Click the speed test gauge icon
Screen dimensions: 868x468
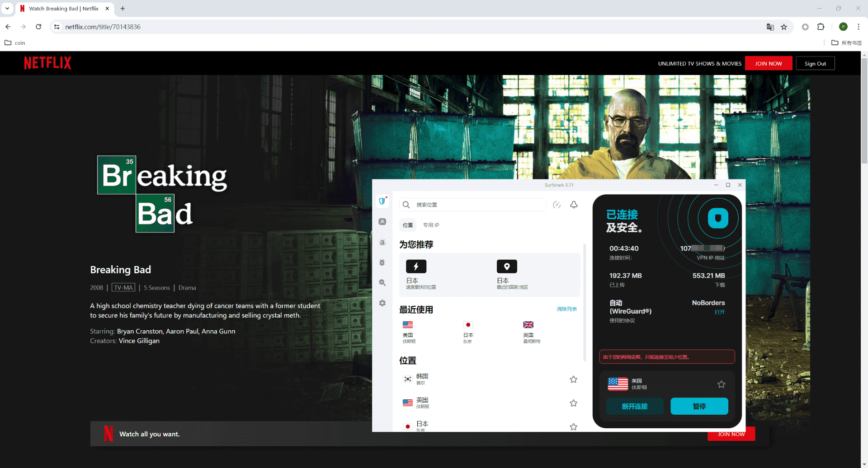tap(557, 205)
